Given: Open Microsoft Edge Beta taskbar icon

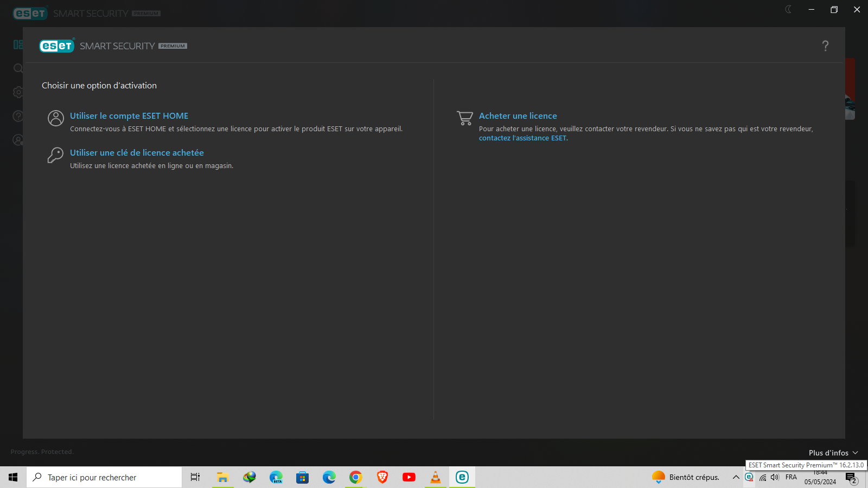Looking at the screenshot, I should (276, 477).
